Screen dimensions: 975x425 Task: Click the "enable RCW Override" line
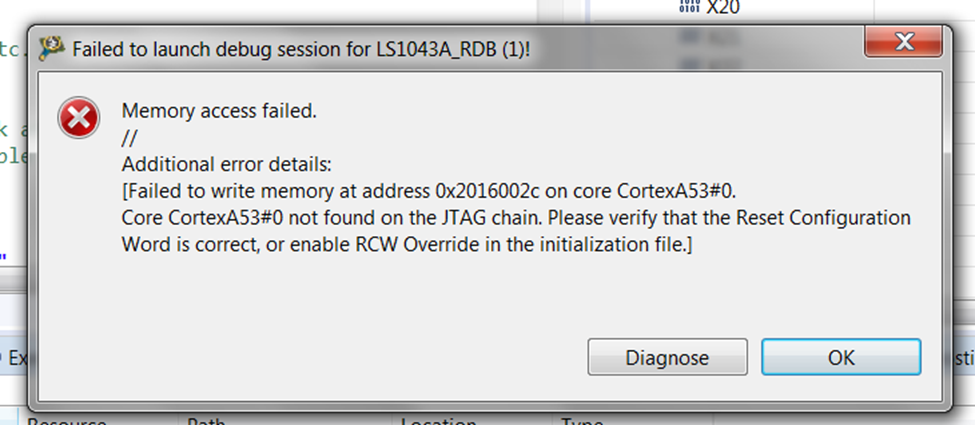pos(407,243)
